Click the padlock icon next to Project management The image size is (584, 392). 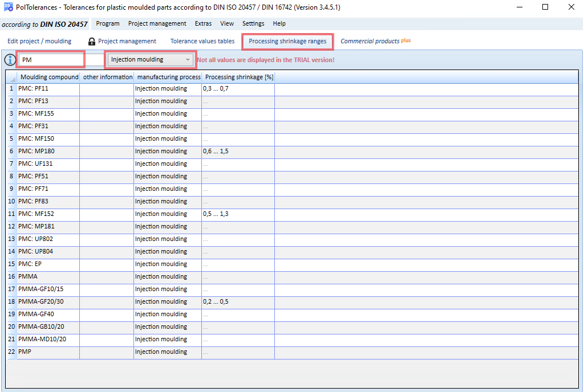click(x=92, y=41)
